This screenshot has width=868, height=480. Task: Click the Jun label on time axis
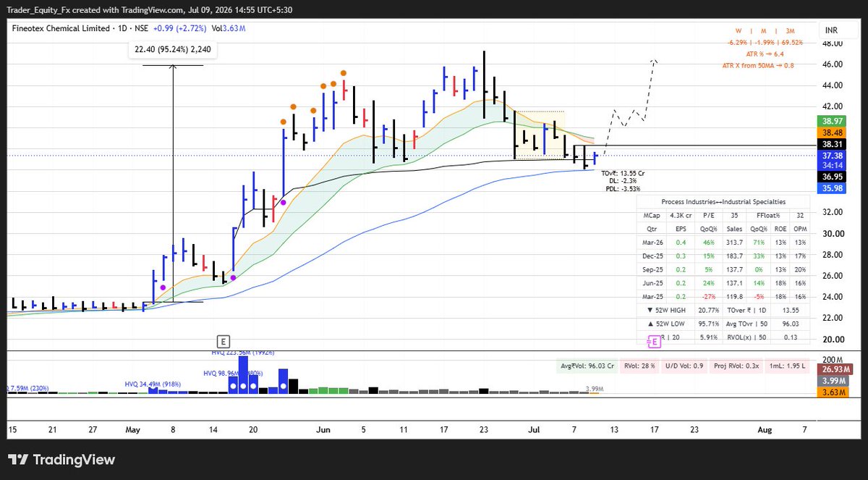[323, 429]
